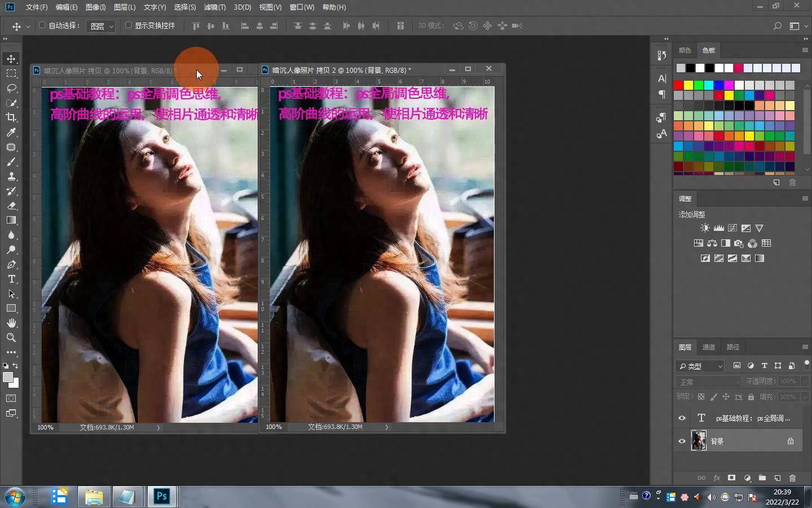This screenshot has width=812, height=508.
Task: Open the 滤镜(T) menu
Action: point(214,7)
